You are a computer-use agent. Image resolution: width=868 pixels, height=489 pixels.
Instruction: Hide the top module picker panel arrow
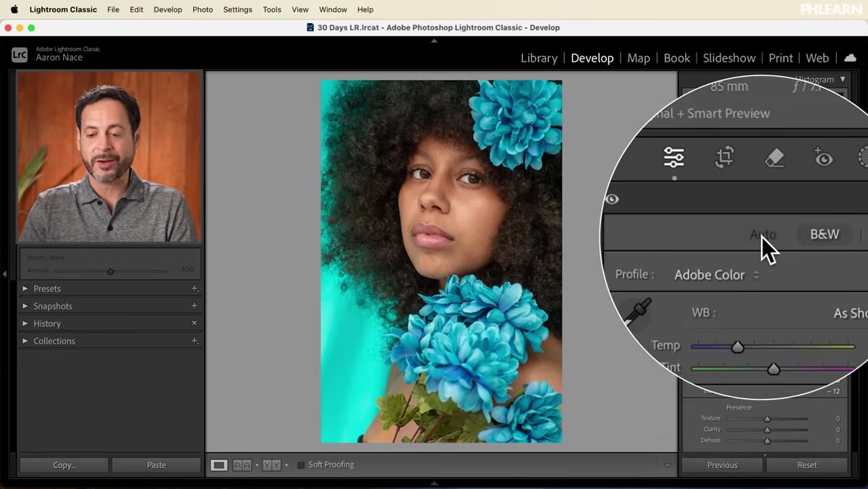pyautogui.click(x=434, y=41)
